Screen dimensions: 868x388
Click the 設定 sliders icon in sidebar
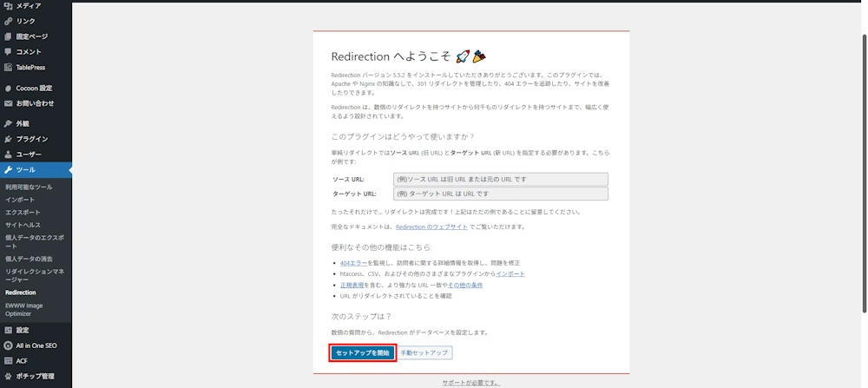click(8, 331)
